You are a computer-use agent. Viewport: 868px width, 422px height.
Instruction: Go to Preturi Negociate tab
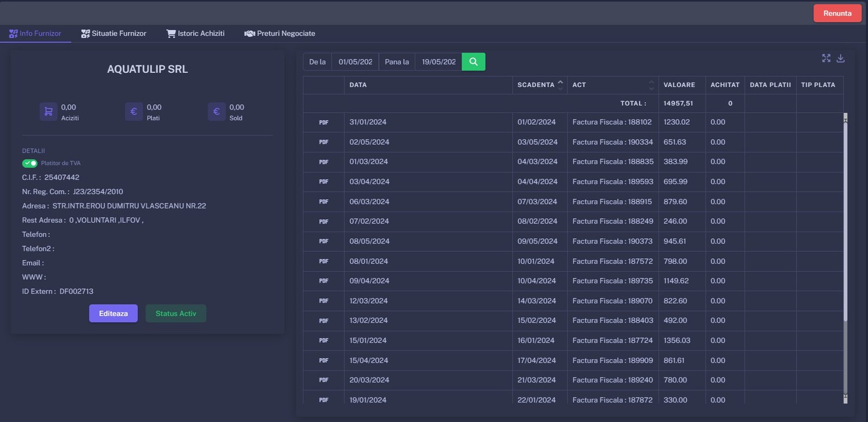pyautogui.click(x=279, y=34)
